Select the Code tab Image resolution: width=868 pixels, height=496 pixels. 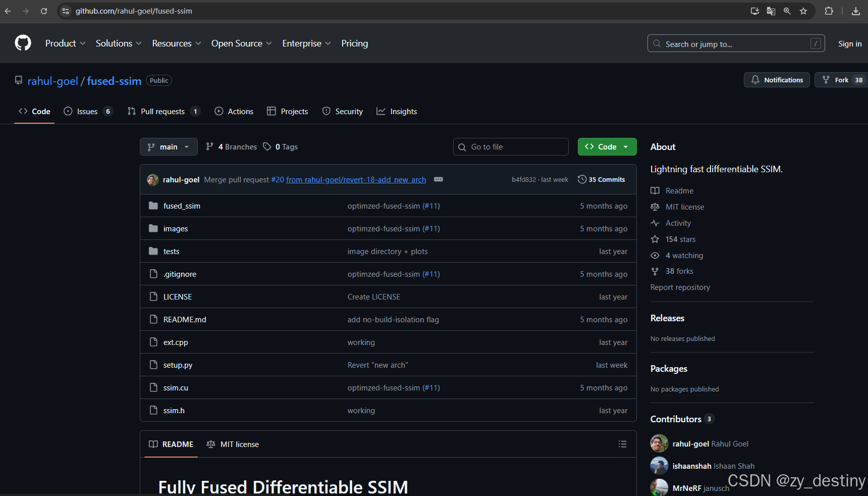click(34, 111)
